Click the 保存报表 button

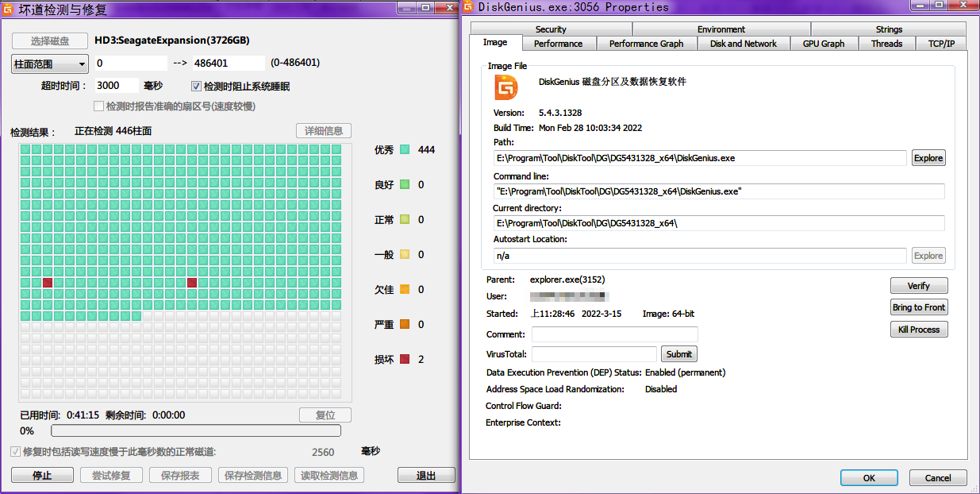point(180,476)
